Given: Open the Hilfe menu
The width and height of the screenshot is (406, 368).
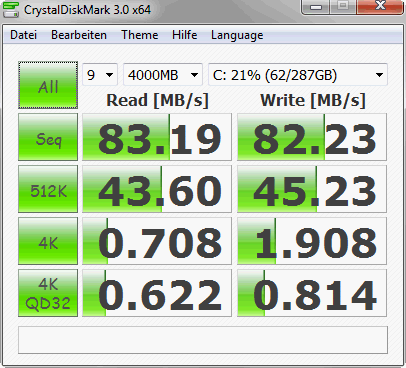Looking at the screenshot, I should click(184, 35).
